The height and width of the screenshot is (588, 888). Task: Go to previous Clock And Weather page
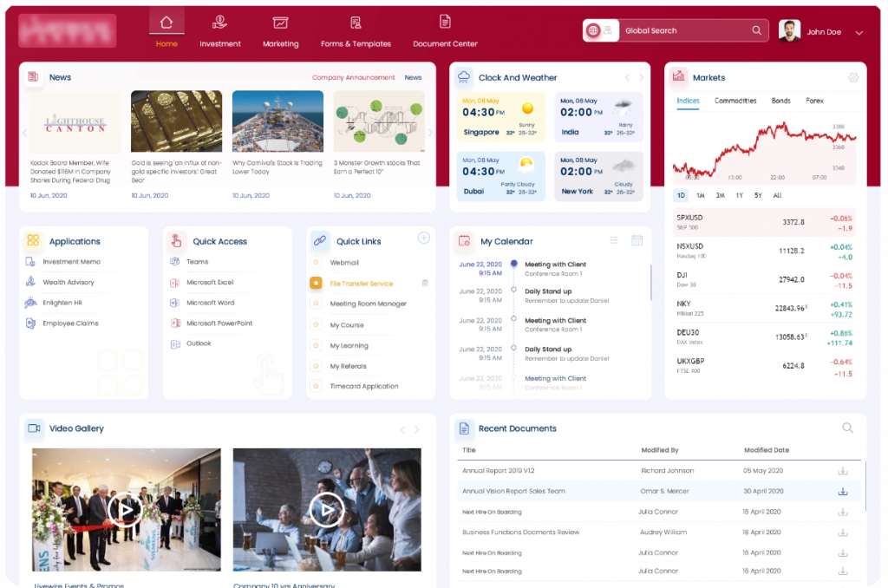coord(627,77)
